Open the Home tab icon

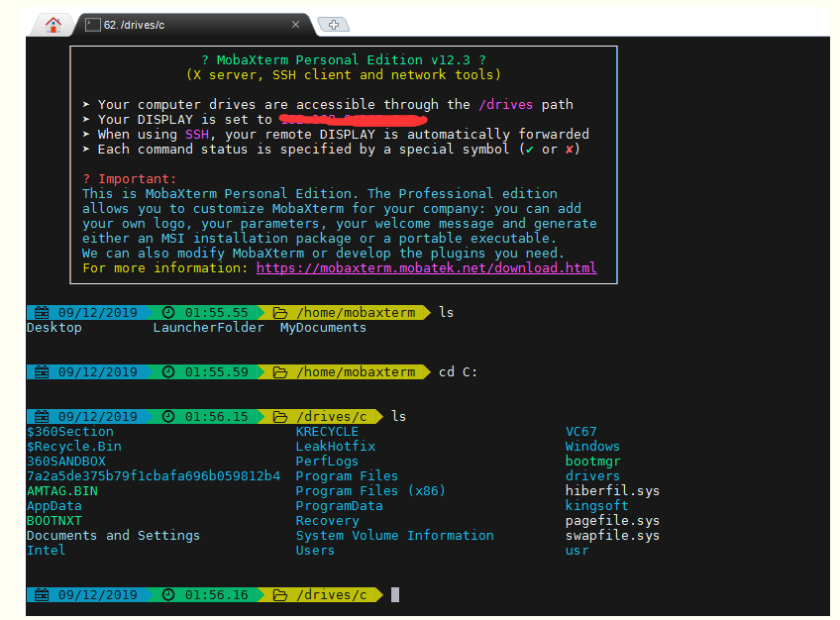pos(53,25)
